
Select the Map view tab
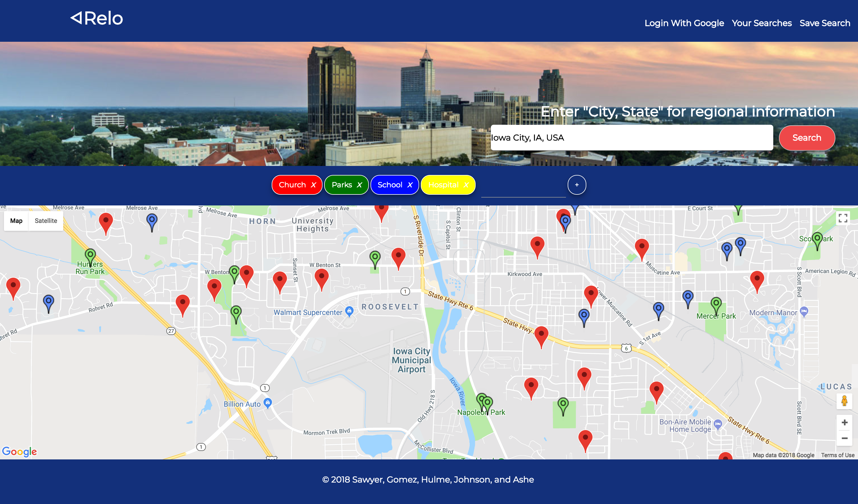pos(16,221)
